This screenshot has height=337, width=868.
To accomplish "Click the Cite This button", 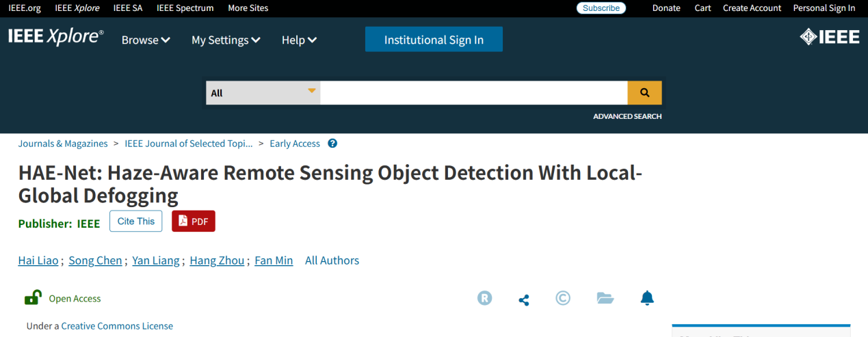I will 136,221.
